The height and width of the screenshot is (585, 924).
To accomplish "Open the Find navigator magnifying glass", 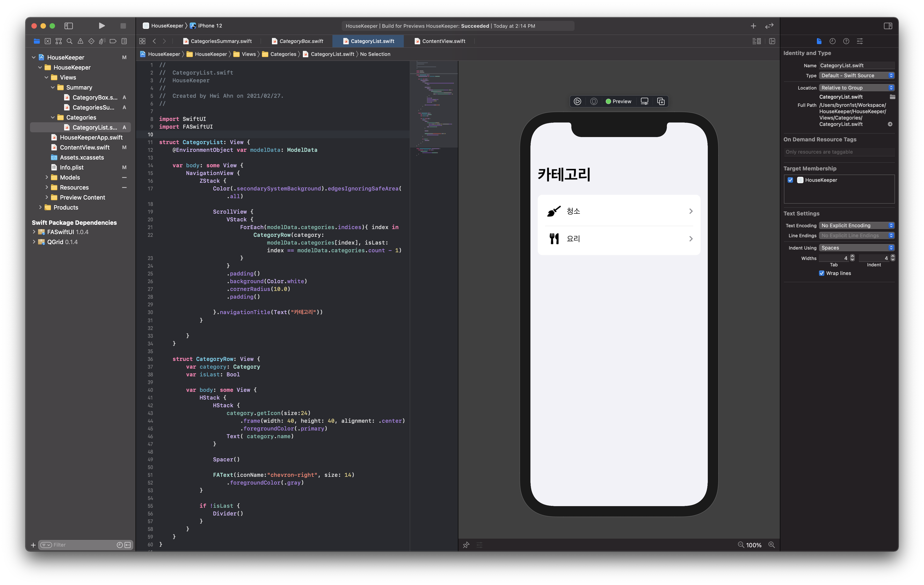I will 69,41.
